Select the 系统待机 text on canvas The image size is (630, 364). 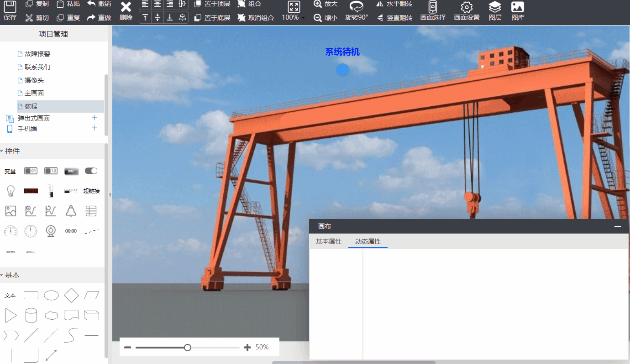[x=342, y=52]
